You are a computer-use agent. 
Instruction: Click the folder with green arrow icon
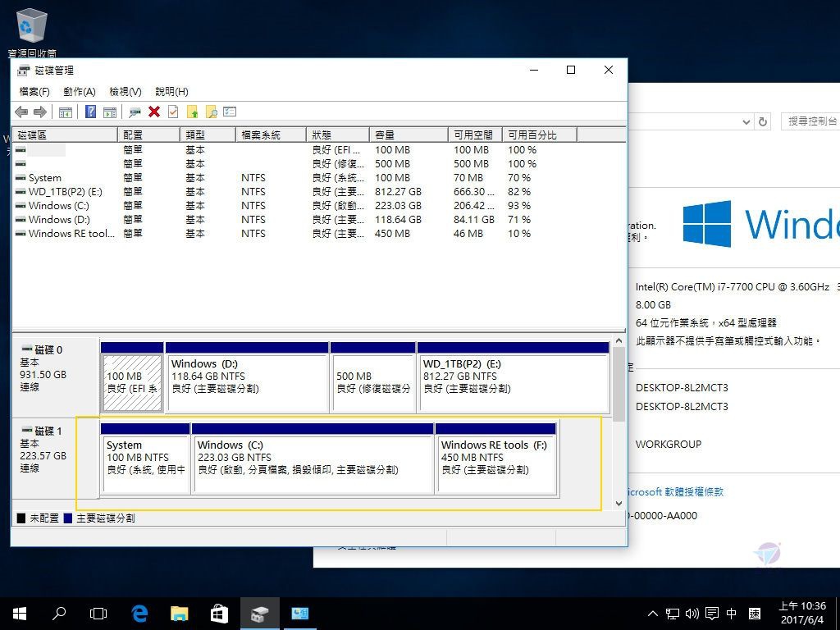pyautogui.click(x=192, y=112)
